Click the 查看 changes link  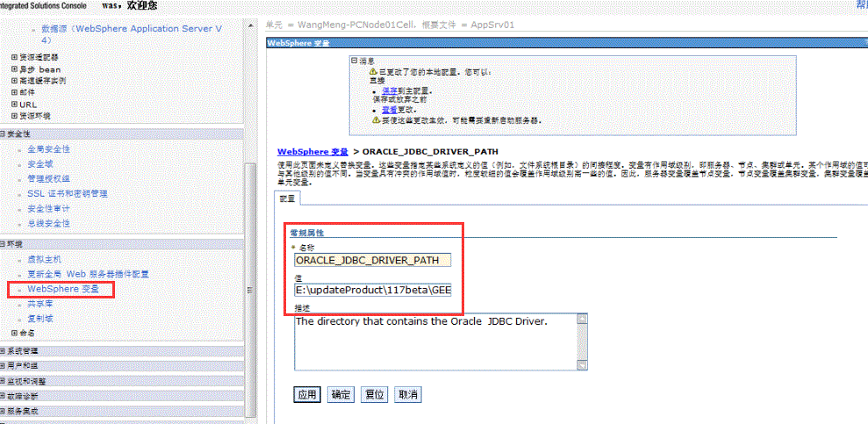coord(390,110)
